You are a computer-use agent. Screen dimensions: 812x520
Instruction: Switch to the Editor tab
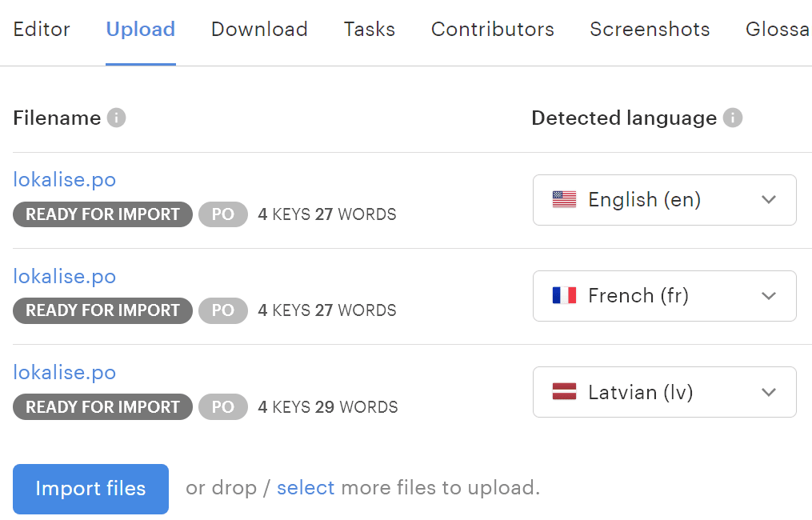(42, 30)
